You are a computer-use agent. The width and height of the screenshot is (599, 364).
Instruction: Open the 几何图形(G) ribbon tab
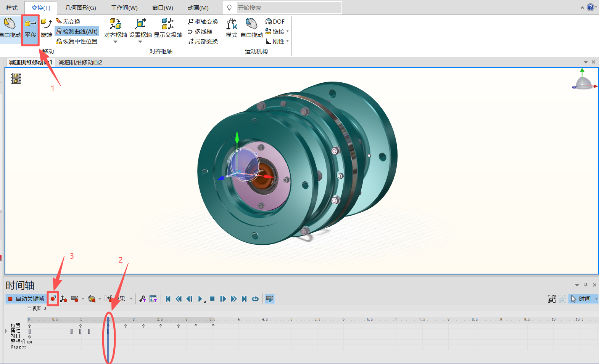pos(81,8)
